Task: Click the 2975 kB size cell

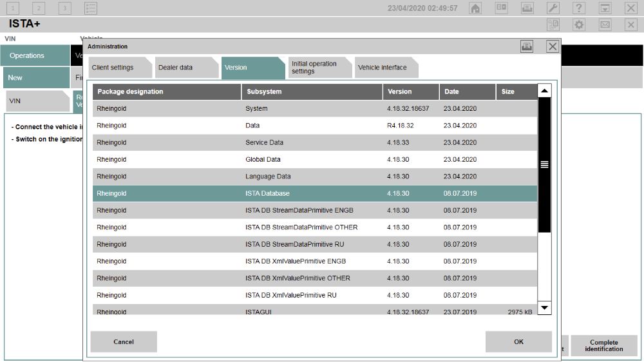Action: click(520, 312)
